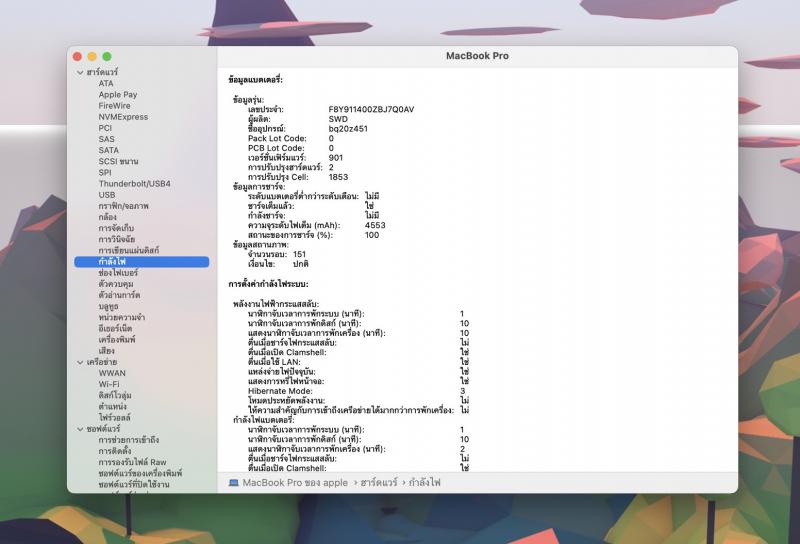Open the SATA entry
The width and height of the screenshot is (800, 544).
[109, 150]
